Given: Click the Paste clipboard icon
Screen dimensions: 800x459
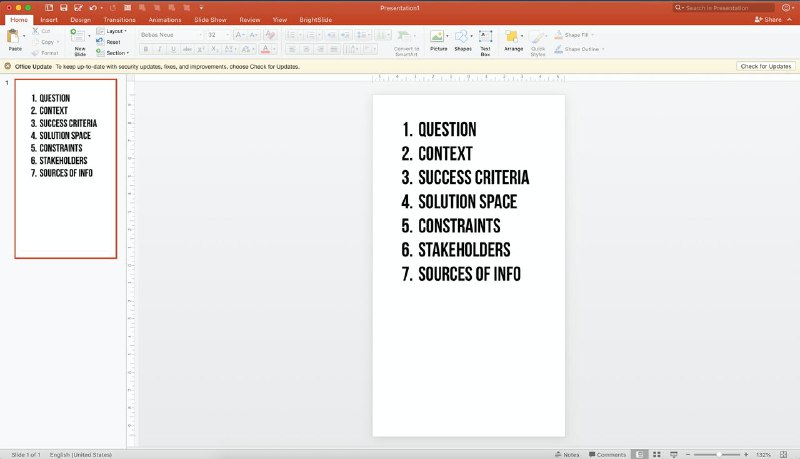Looking at the screenshot, I should pos(13,37).
